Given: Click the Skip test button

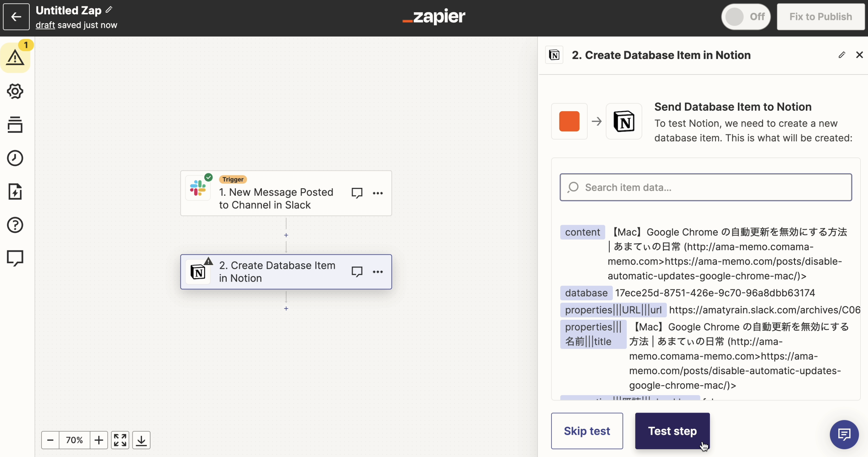Looking at the screenshot, I should tap(587, 431).
